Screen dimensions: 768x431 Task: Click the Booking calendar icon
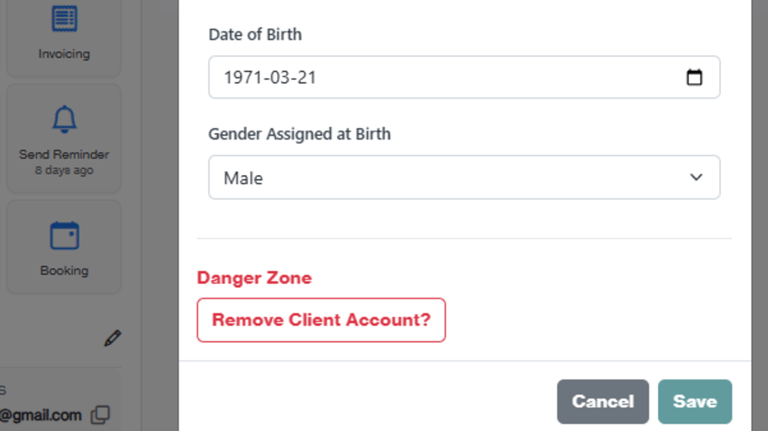coord(64,236)
